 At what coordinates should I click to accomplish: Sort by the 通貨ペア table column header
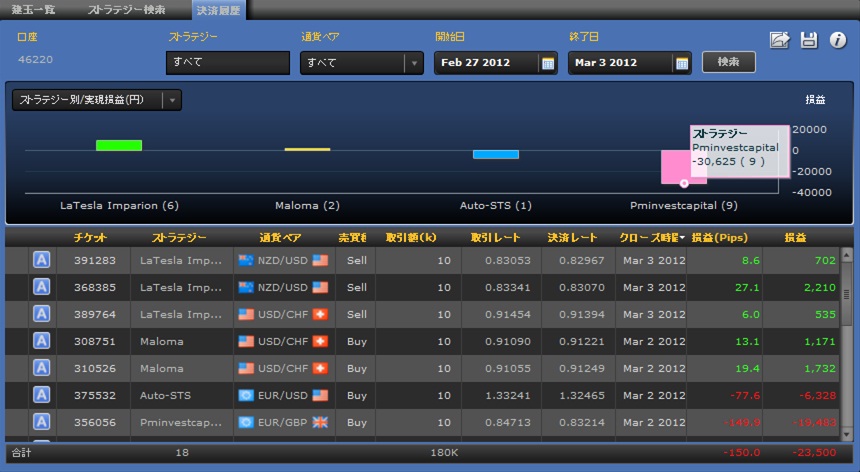tap(280, 237)
